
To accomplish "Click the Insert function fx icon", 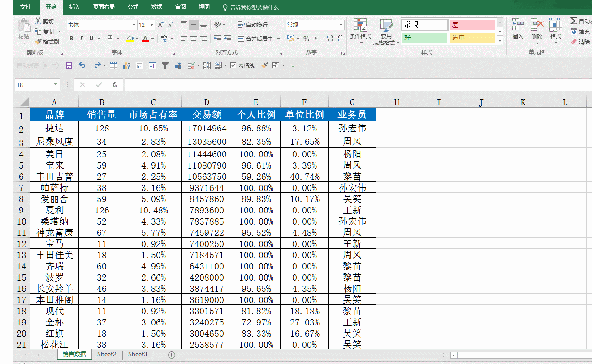I will tap(115, 85).
